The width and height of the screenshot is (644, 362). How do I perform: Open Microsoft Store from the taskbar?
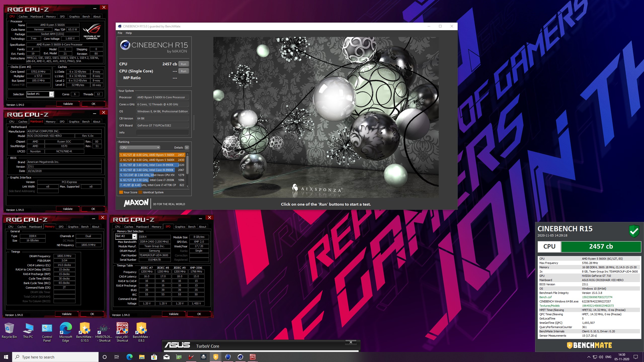coord(154,357)
